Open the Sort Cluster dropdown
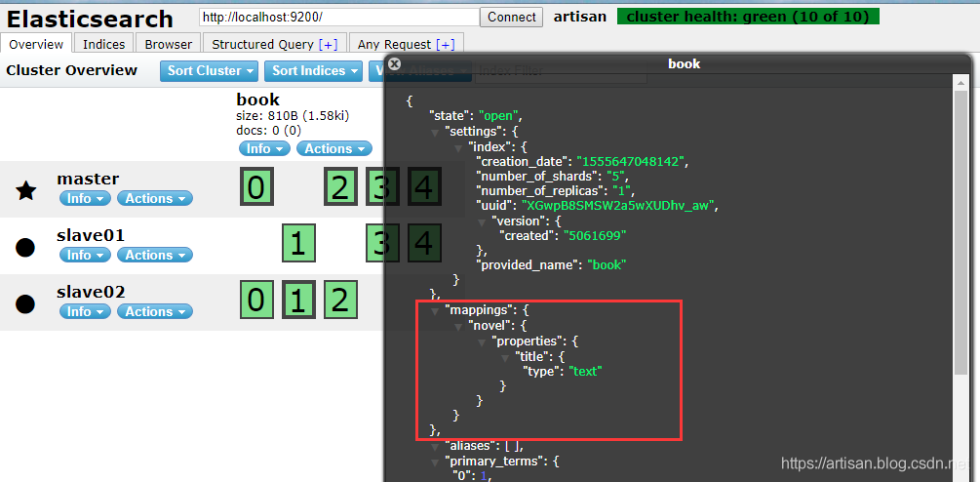The image size is (980, 482). (210, 70)
